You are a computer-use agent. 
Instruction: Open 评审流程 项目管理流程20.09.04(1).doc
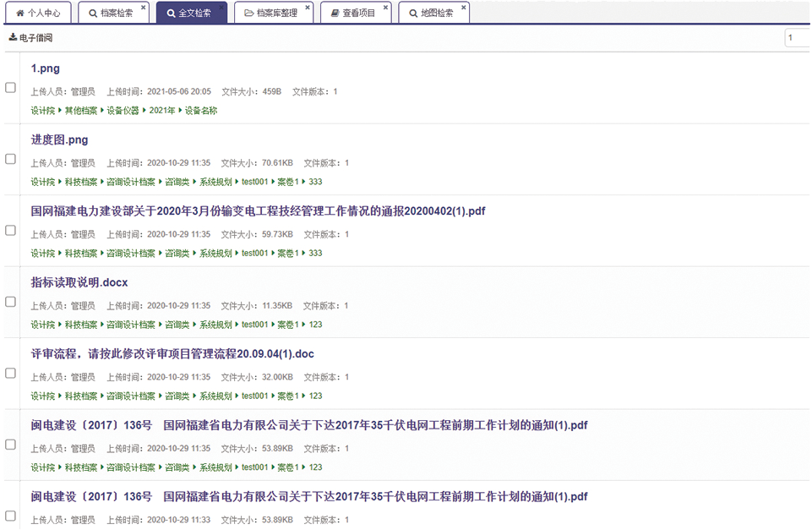(172, 354)
